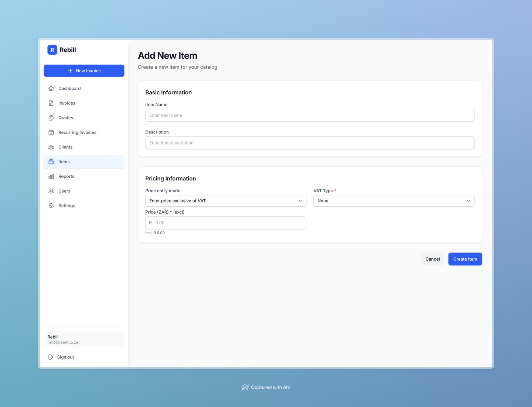532x407 pixels.
Task: Select the Clients people icon
Action: point(51,147)
